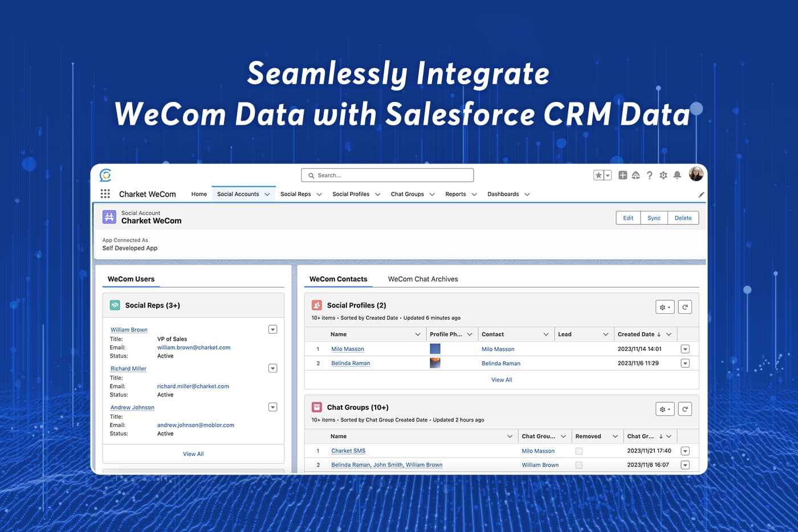The width and height of the screenshot is (798, 532).
Task: Click email richard.miller@charket.com
Action: (x=193, y=386)
